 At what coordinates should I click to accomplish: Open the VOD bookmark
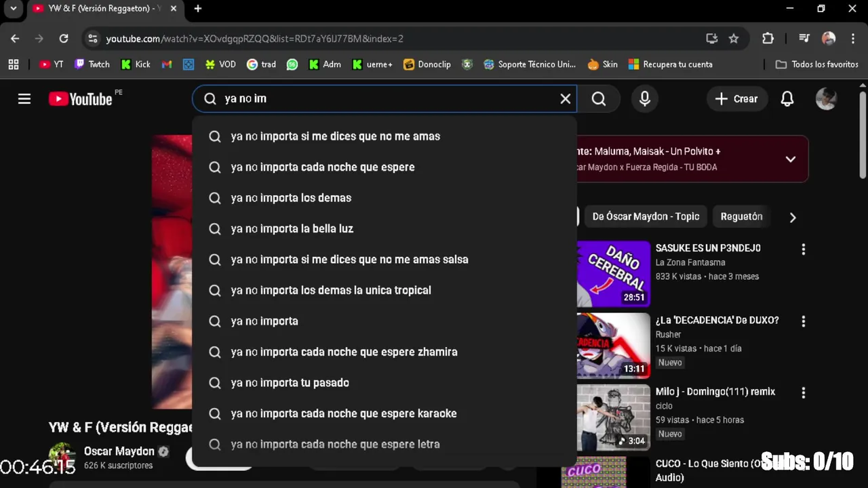[x=220, y=64]
